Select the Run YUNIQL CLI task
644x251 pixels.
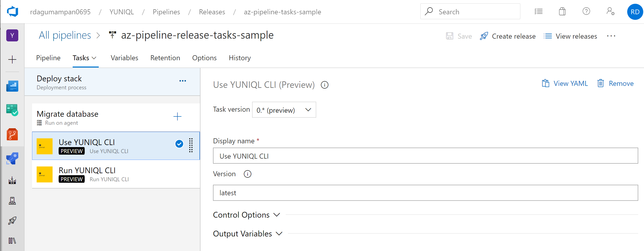(x=116, y=174)
